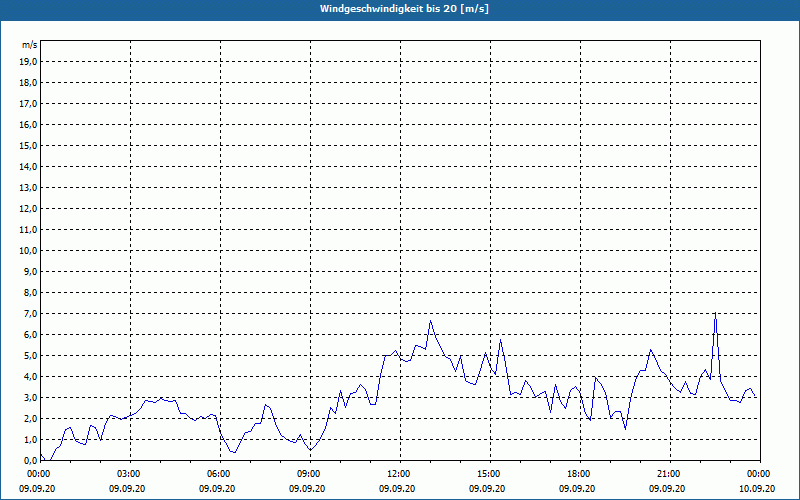
Task: Click the 09:00 time label
Action: pos(310,474)
